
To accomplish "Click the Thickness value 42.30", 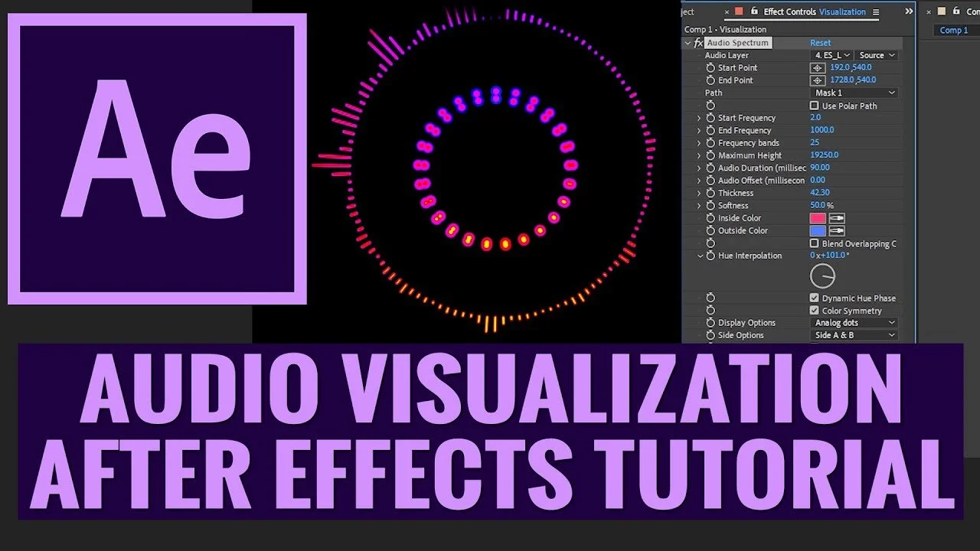I will 820,193.
